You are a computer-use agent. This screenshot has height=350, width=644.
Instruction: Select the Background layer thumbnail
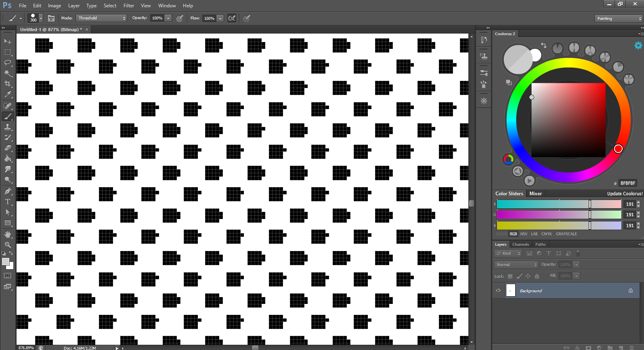coord(511,290)
